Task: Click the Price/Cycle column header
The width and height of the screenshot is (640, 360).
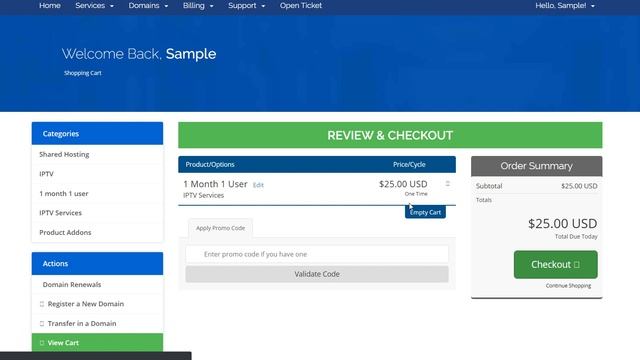Action: 409,164
